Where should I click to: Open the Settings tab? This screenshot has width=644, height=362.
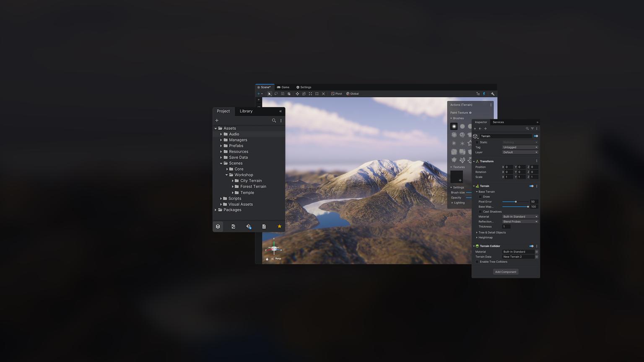click(x=304, y=88)
